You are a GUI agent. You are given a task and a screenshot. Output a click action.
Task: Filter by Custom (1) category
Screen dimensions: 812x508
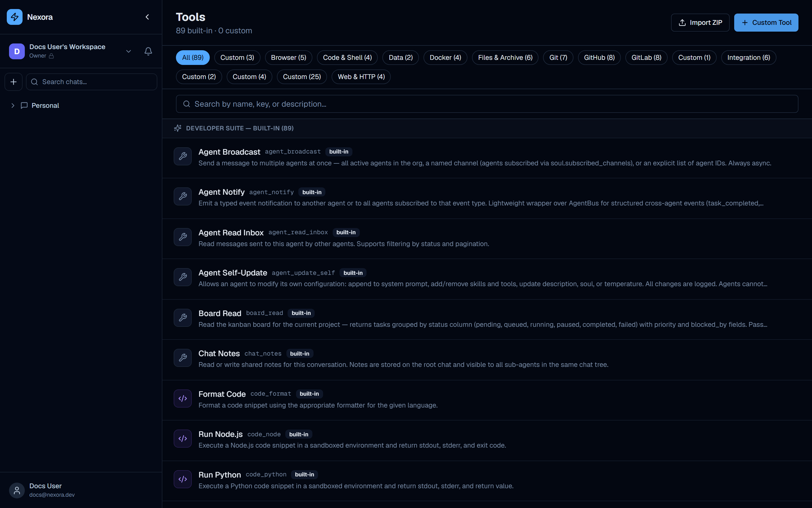click(x=694, y=58)
